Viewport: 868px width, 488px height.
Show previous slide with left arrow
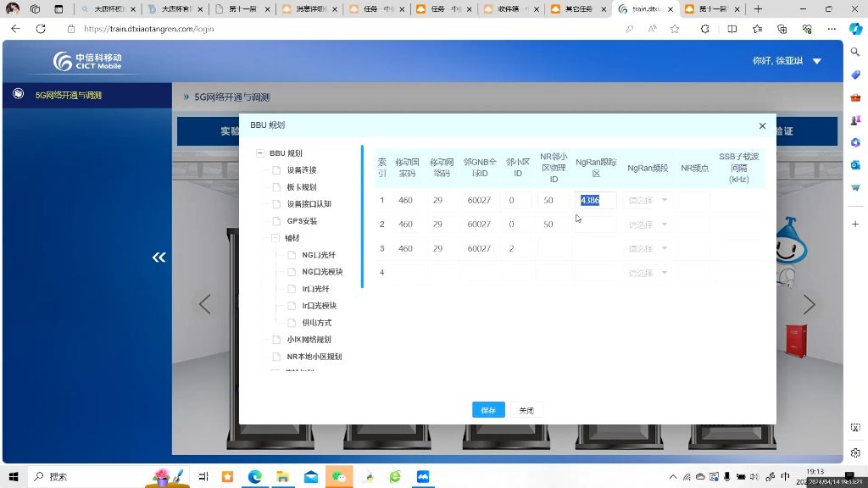click(x=205, y=304)
